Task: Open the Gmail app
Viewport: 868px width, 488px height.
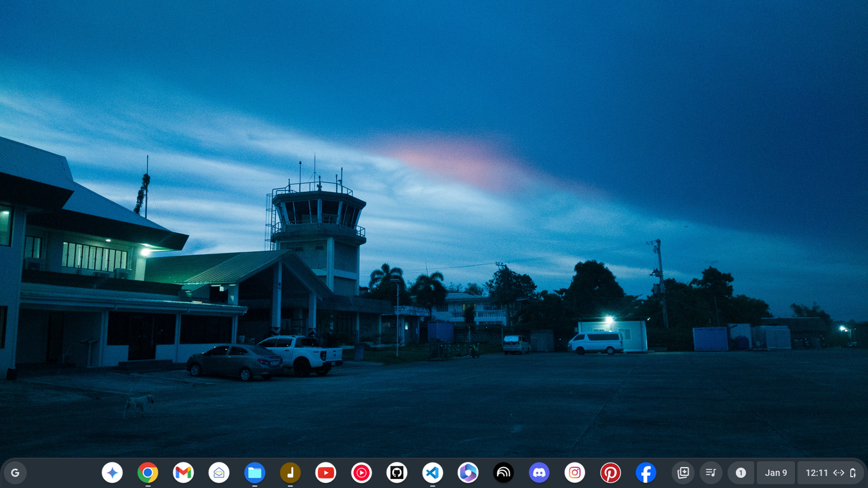Action: pos(184,473)
